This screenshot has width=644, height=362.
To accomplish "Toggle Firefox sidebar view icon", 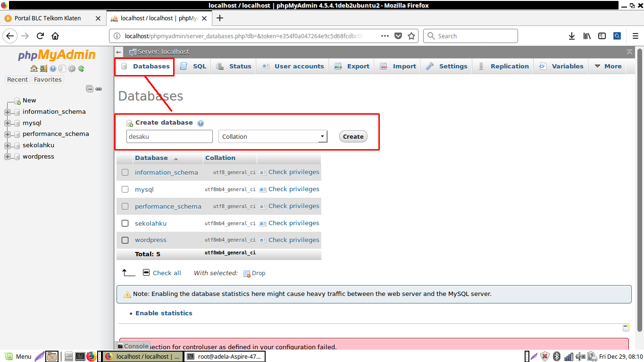I will pyautogui.click(x=602, y=36).
